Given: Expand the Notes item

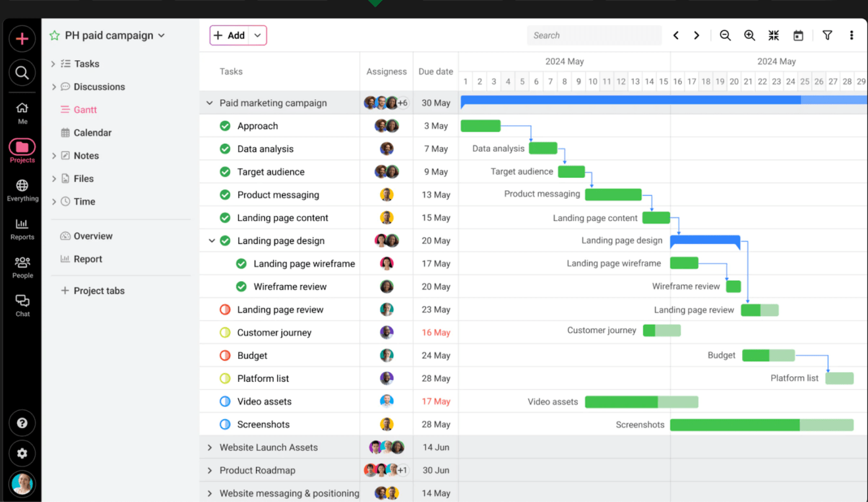Looking at the screenshot, I should tap(53, 156).
